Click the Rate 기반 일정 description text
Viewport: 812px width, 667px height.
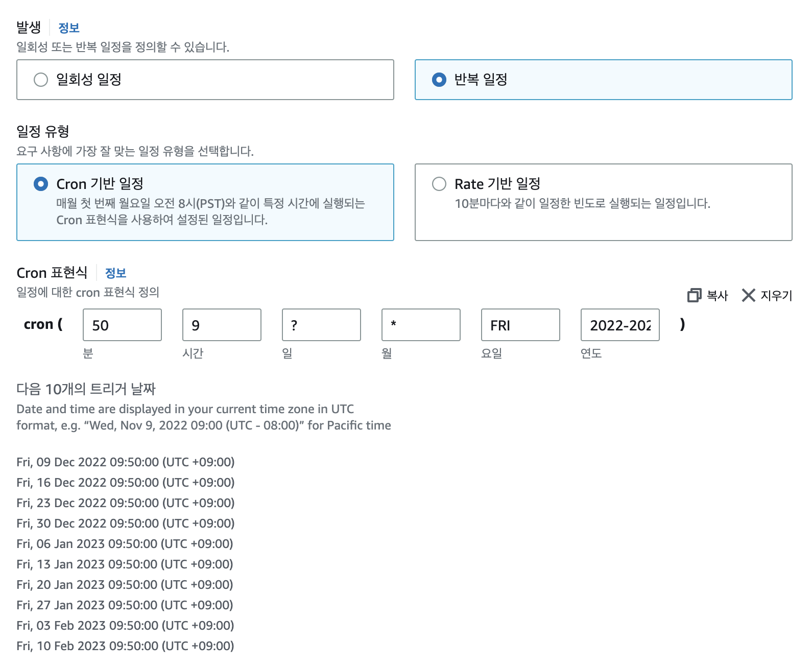[583, 203]
